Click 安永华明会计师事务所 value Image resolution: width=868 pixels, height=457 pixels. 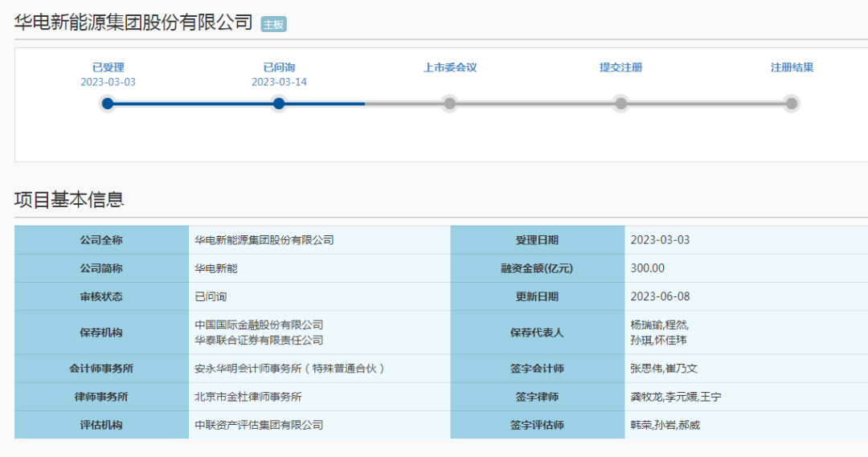coord(289,369)
